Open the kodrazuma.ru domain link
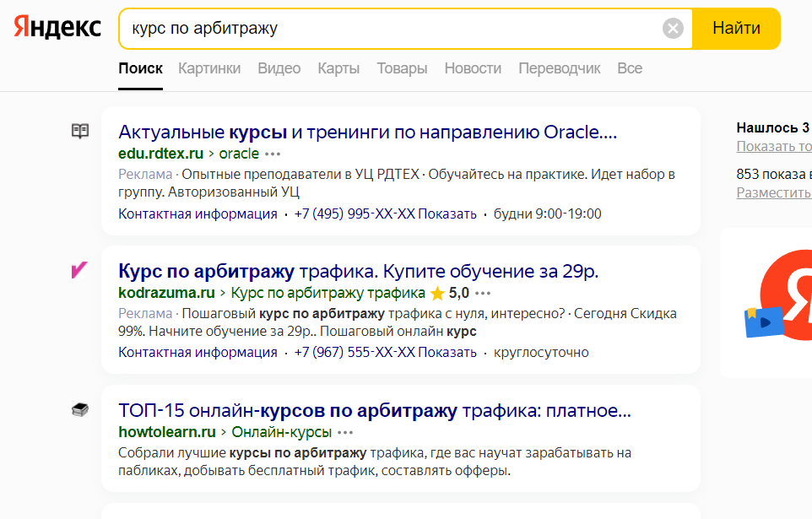 click(x=166, y=293)
